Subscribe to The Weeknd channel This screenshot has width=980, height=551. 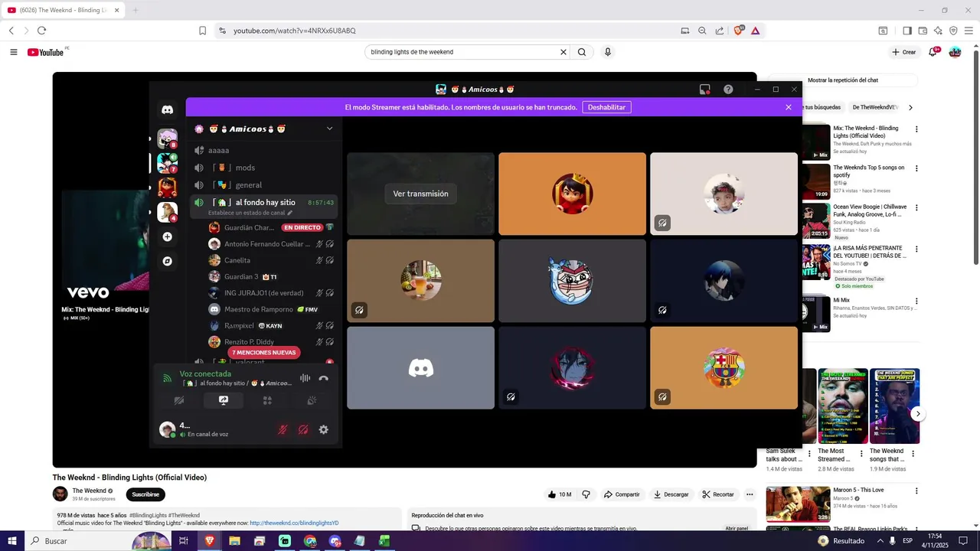(x=145, y=494)
